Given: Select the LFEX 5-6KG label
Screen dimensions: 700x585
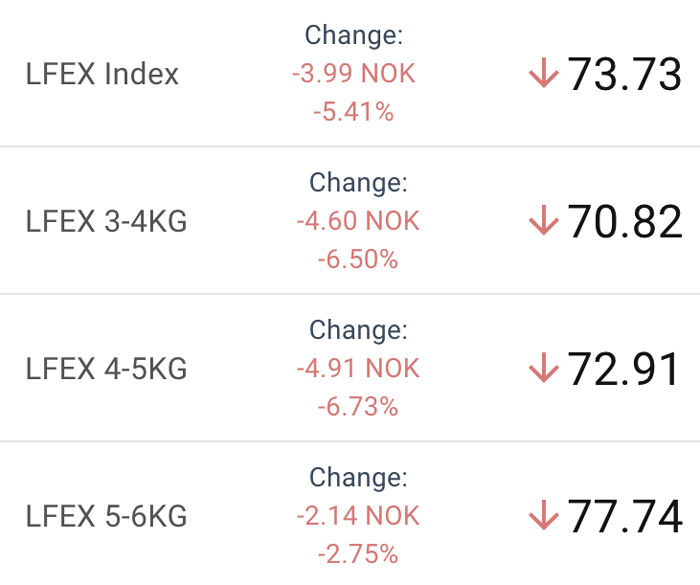Looking at the screenshot, I should point(106,516).
